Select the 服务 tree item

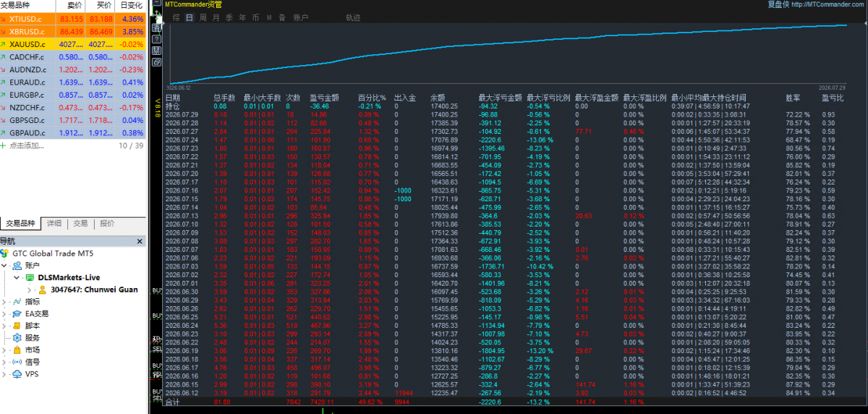click(x=33, y=337)
